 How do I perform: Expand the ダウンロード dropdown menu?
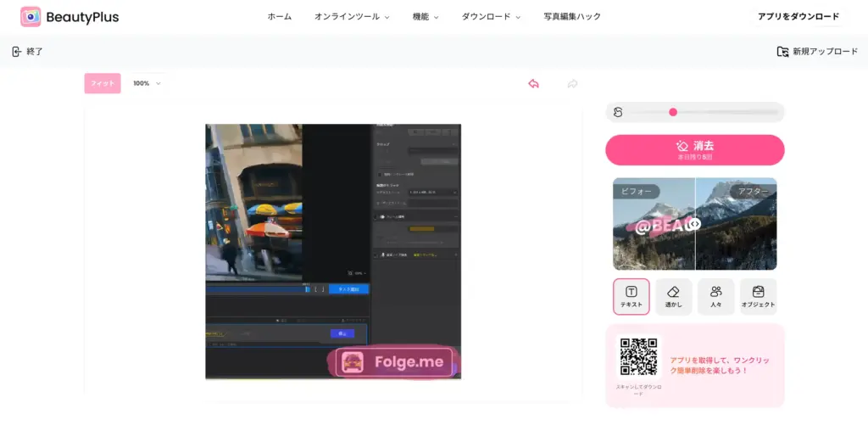pos(491,17)
